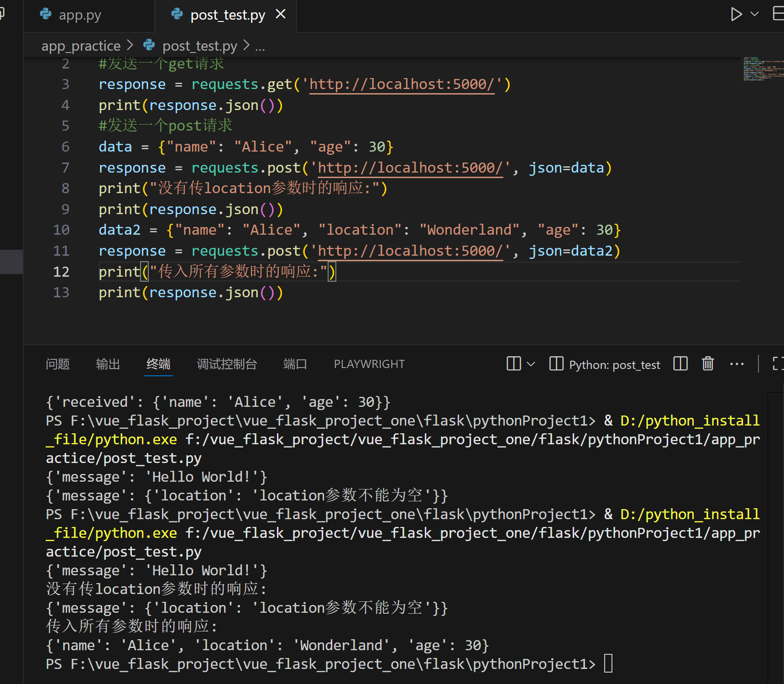Maximize the panel size with corner icon
784x684 pixels.
click(x=777, y=364)
